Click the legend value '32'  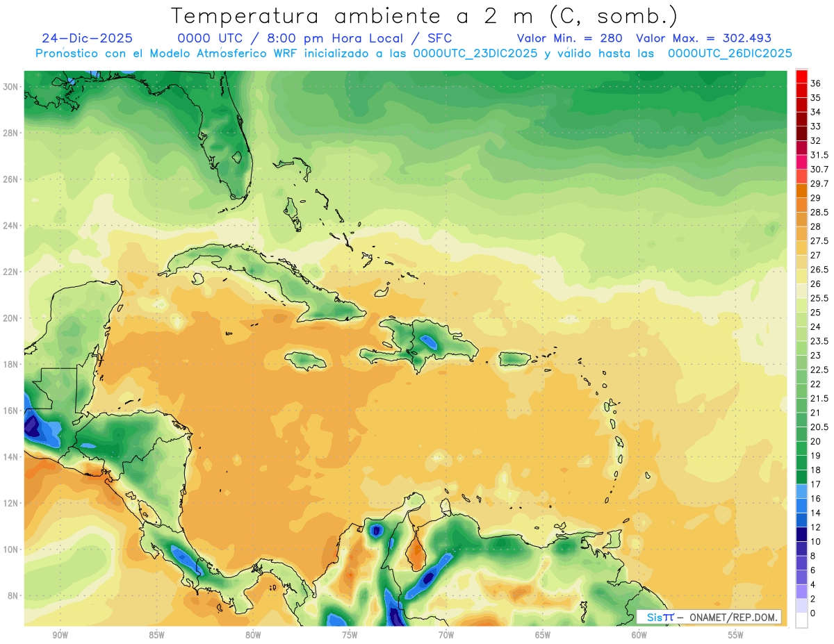(816, 141)
